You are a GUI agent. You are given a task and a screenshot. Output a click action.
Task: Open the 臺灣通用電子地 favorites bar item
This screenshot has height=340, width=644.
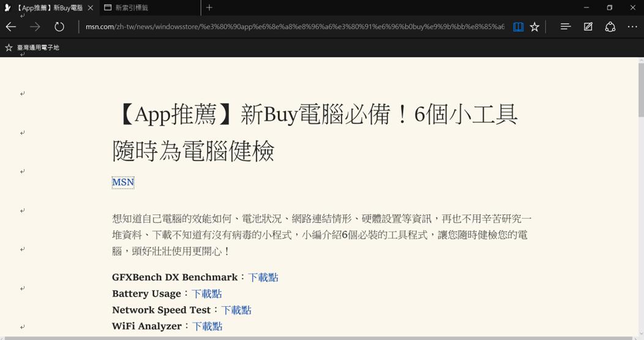tap(32, 48)
